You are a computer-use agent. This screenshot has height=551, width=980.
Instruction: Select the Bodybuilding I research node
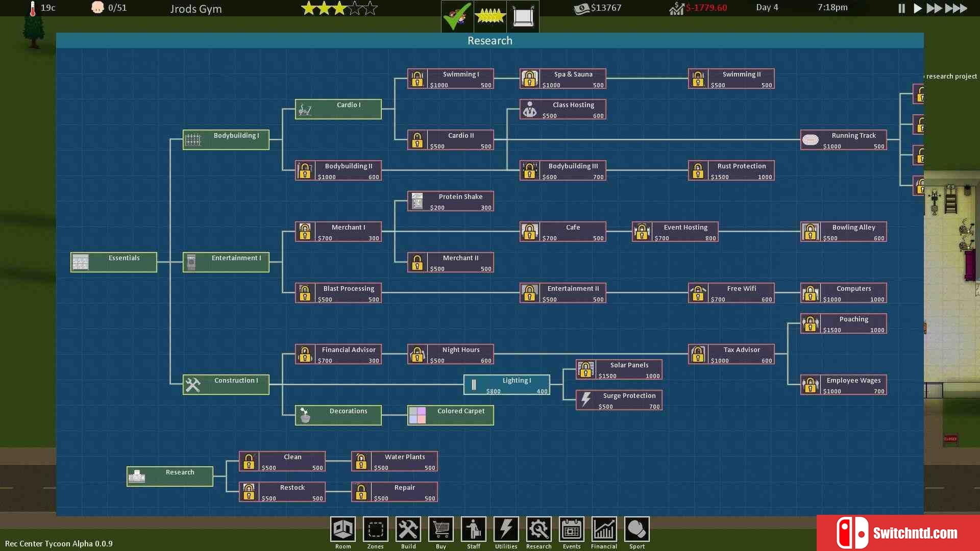pos(226,140)
